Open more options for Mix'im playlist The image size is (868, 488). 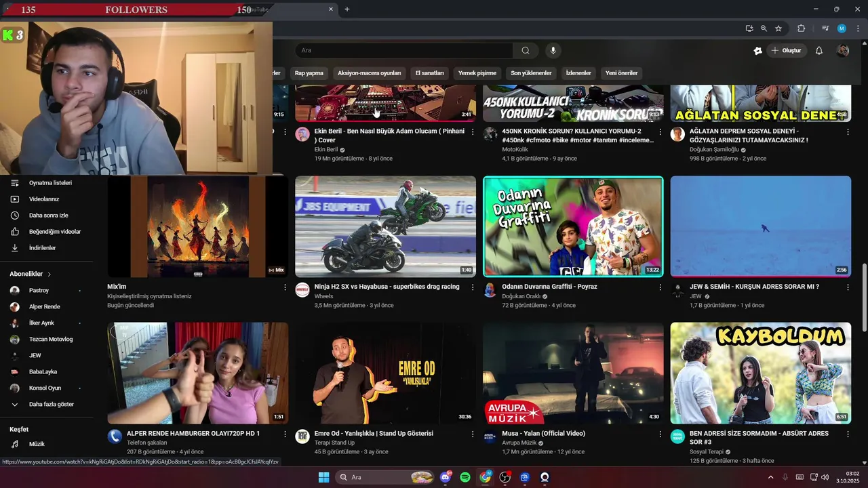[x=285, y=287]
